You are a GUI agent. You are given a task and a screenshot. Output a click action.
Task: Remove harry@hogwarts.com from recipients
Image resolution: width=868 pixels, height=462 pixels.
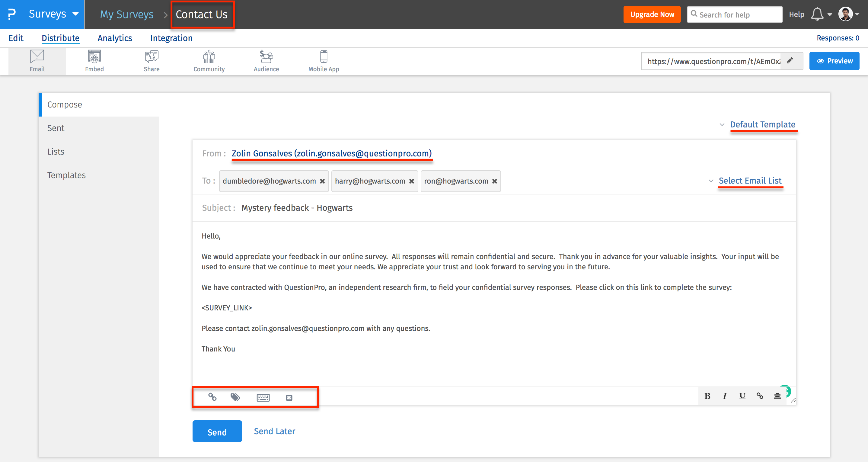(x=411, y=181)
